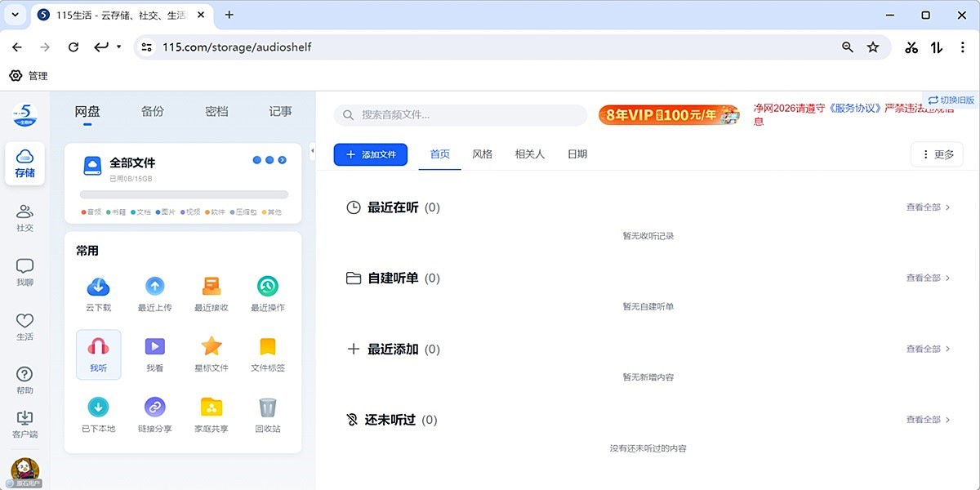
Task: Click 社交 in the left sidebar
Action: (24, 218)
